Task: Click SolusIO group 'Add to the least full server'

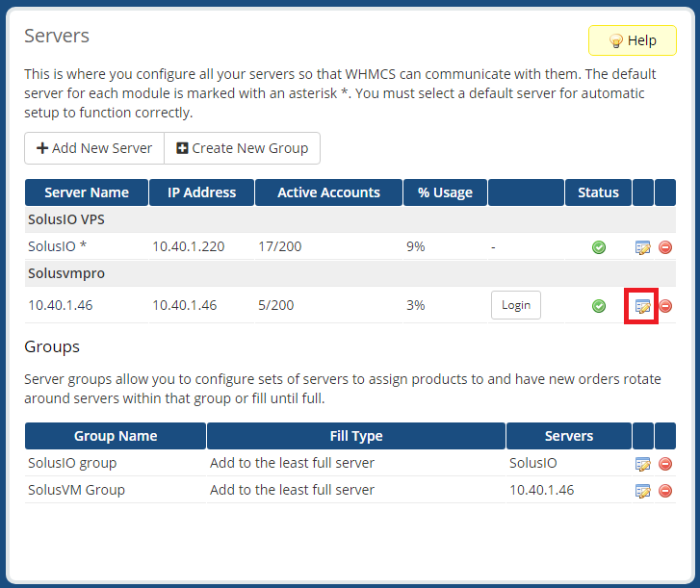Action: (x=292, y=463)
